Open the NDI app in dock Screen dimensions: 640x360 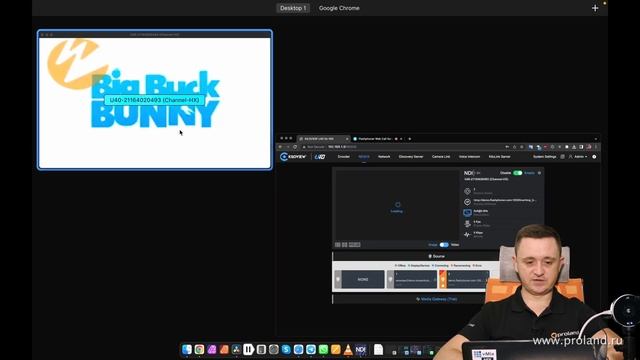pos(361,349)
